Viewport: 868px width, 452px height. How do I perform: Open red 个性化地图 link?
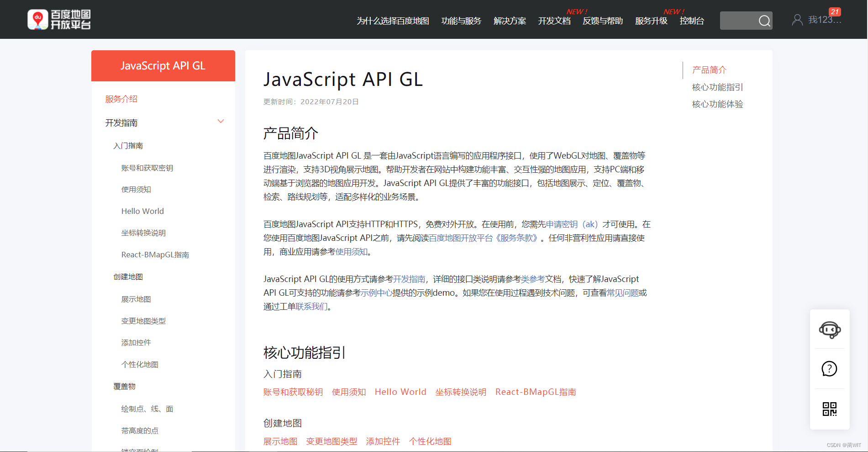coord(430,441)
